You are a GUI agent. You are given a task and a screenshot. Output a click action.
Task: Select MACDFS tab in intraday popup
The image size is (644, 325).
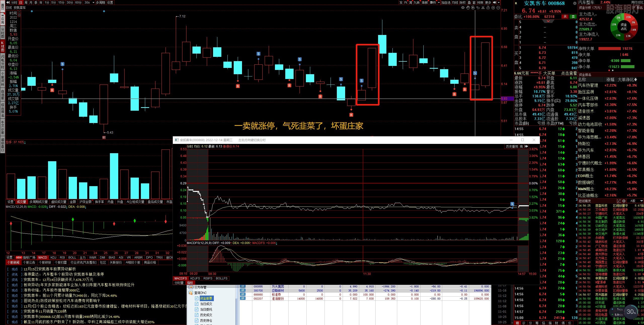pos(181,278)
